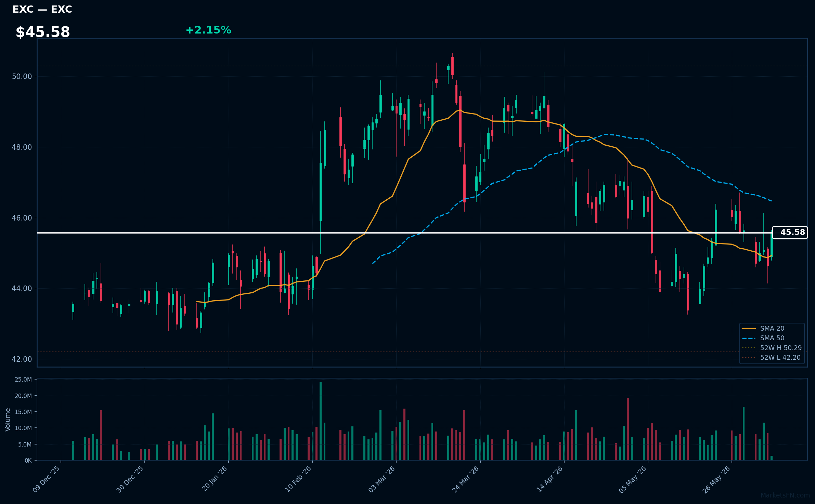The image size is (815, 504).
Task: Select the 52W H 50.29 legend entry
Action: pyautogui.click(x=772, y=348)
